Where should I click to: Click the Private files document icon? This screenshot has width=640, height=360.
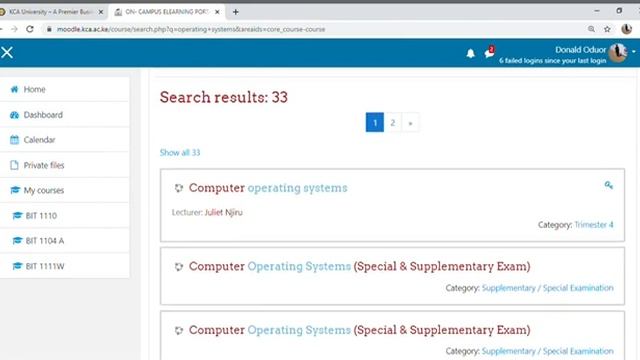coord(14,165)
